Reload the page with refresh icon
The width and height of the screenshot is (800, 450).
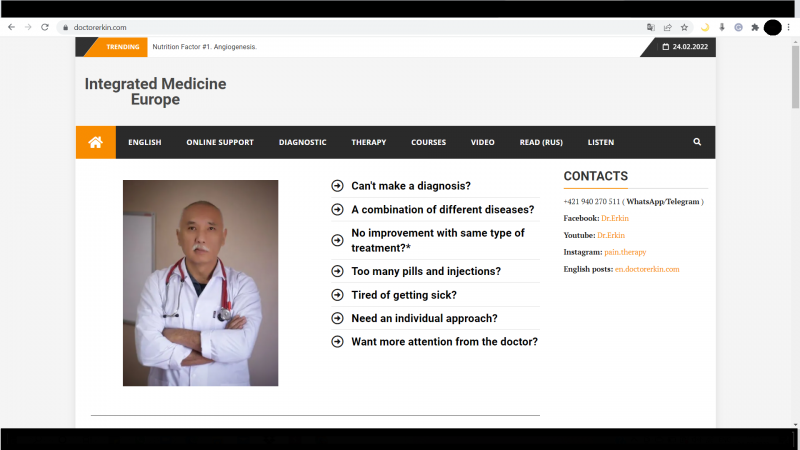pyautogui.click(x=45, y=27)
